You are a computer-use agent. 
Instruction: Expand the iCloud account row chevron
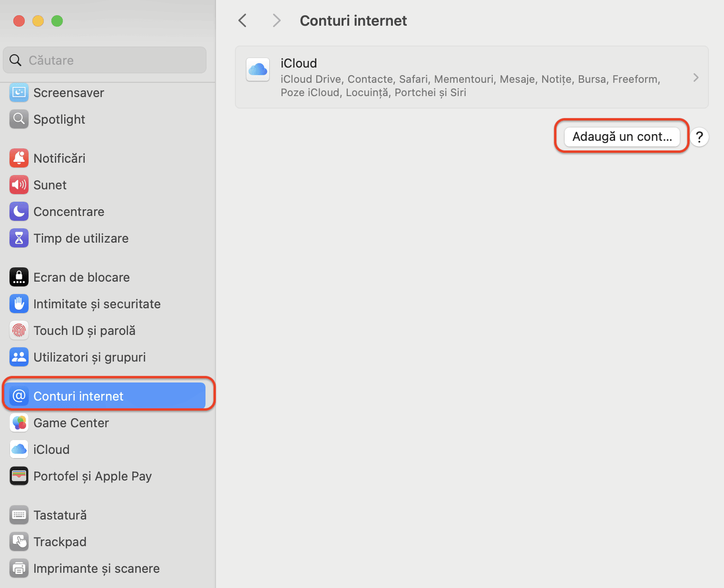[696, 78]
